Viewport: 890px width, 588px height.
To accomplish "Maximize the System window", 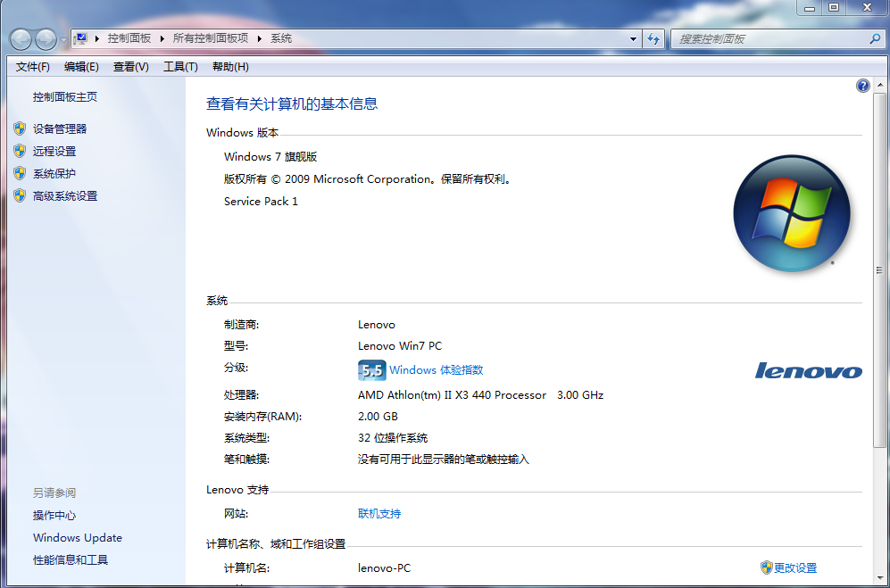I will click(x=834, y=7).
